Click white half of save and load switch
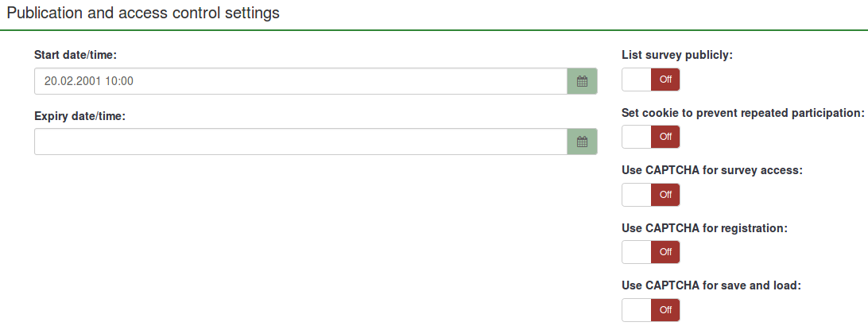The image size is (868, 326). pyautogui.click(x=637, y=309)
